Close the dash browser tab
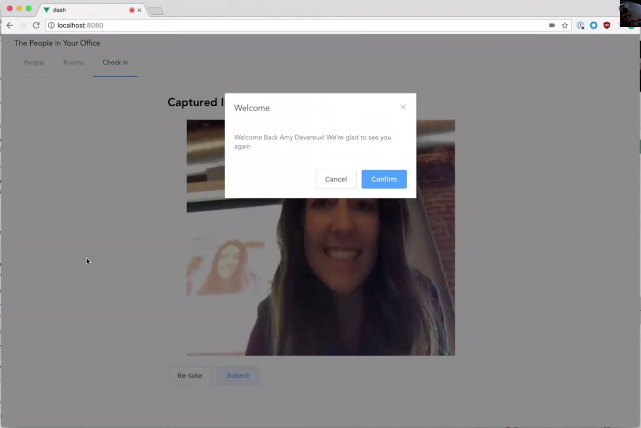Screen dimensions: 641x428 (139, 10)
